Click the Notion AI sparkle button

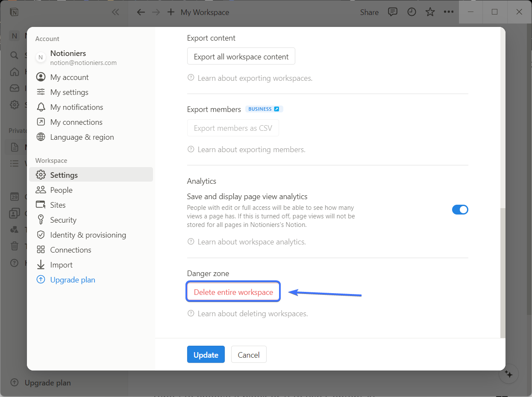tap(508, 374)
